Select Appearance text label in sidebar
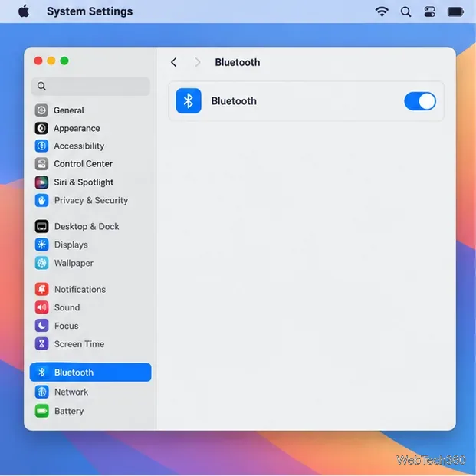Image resolution: width=476 pixels, height=476 pixels. (x=77, y=129)
